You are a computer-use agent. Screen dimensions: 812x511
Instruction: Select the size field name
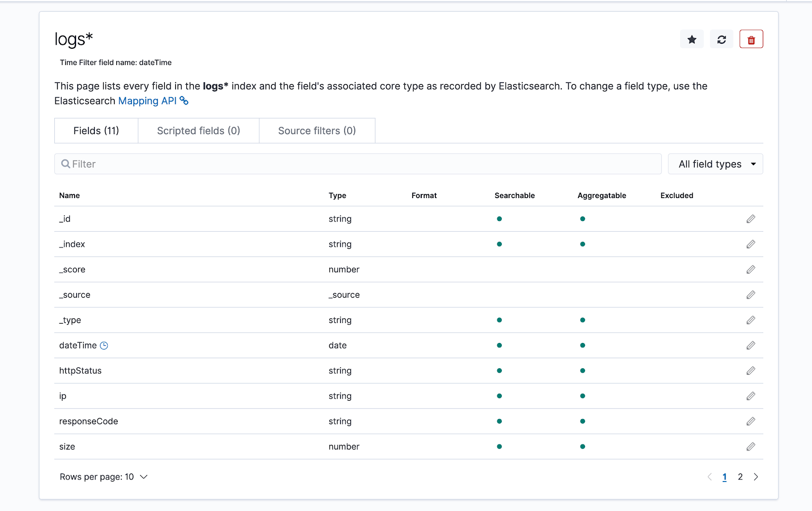pos(67,447)
